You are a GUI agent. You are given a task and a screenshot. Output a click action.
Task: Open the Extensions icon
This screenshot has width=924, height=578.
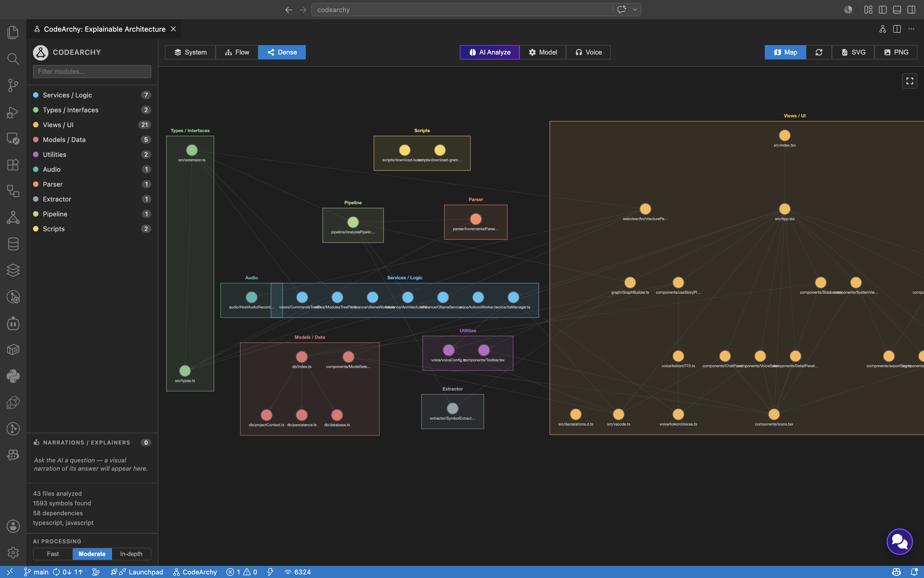point(13,164)
